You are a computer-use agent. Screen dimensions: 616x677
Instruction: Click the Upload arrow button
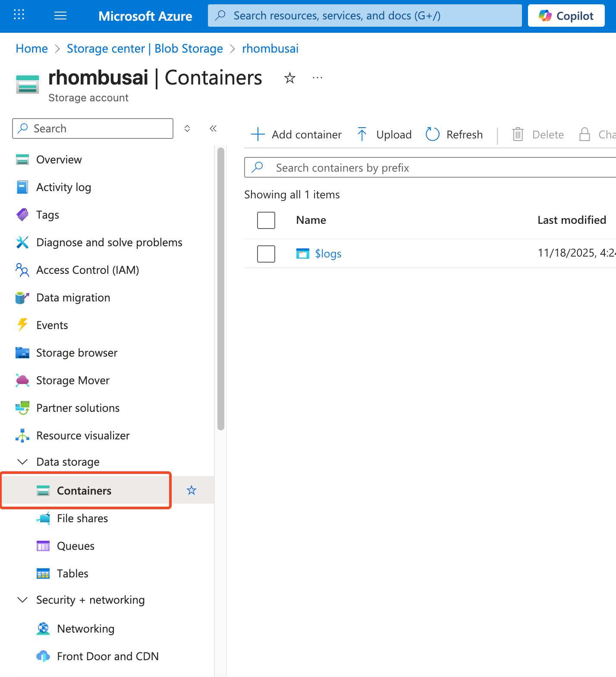[384, 135]
